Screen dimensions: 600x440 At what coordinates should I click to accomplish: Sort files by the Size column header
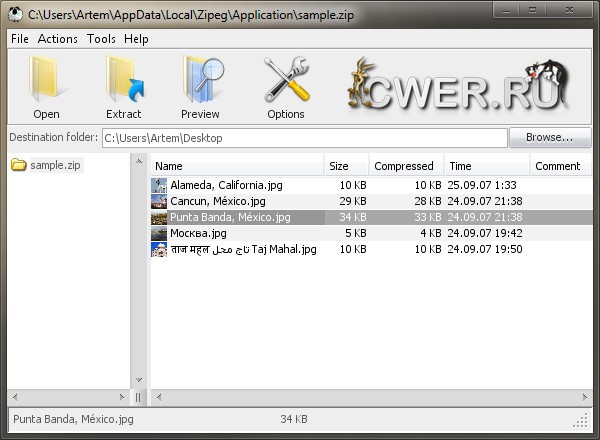[x=346, y=166]
